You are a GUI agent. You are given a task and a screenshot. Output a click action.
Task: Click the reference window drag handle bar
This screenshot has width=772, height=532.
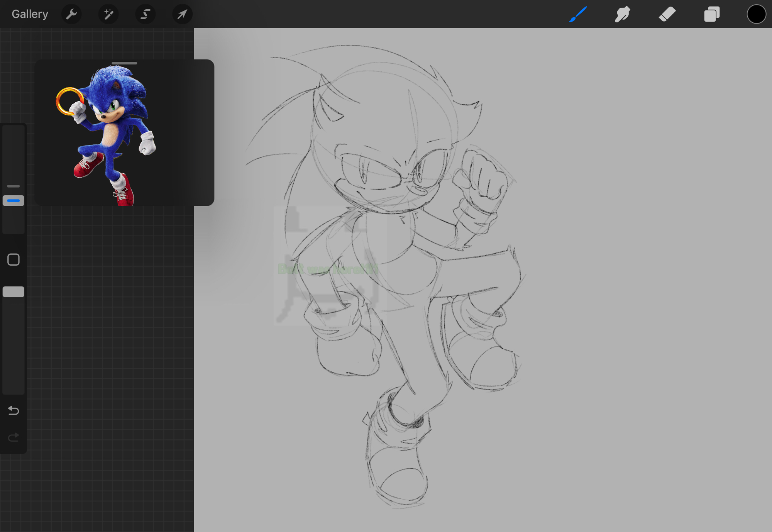[x=124, y=63]
